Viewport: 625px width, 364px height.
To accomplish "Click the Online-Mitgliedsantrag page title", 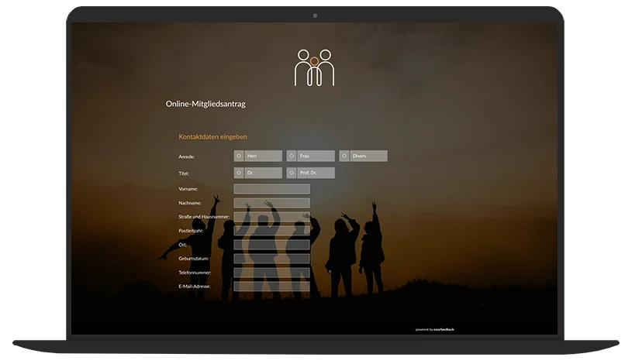I will click(205, 104).
